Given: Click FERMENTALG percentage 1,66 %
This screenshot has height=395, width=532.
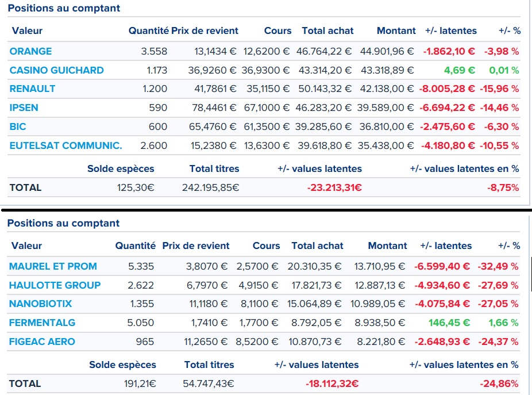Looking at the screenshot, I should pos(503,323).
